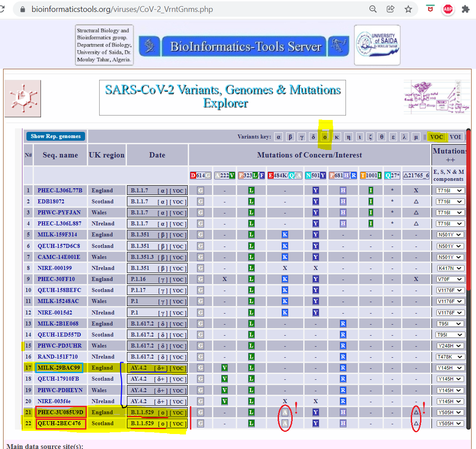Open the AdBlock Plus extension icon

[448, 9]
